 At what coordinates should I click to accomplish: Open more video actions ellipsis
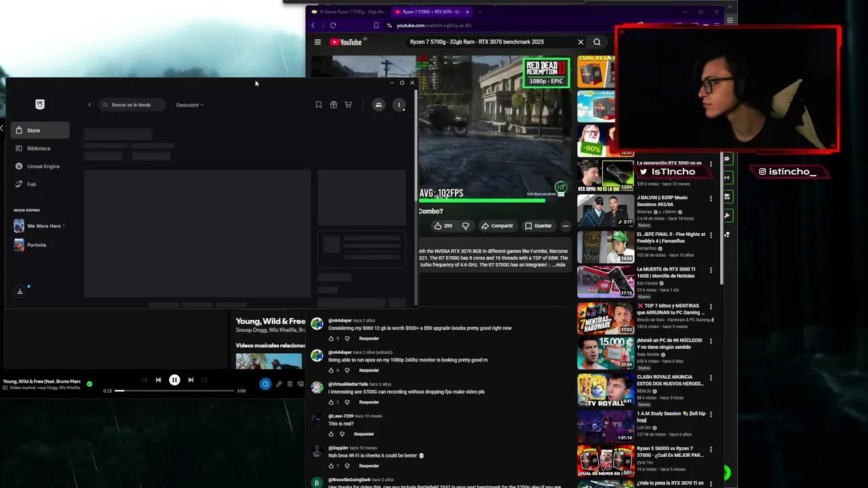pyautogui.click(x=566, y=226)
